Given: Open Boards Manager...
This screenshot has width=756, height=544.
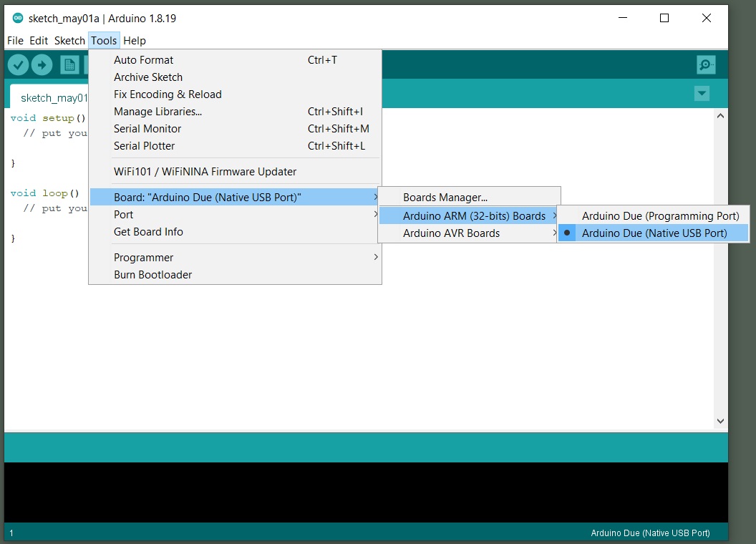Looking at the screenshot, I should (445, 198).
